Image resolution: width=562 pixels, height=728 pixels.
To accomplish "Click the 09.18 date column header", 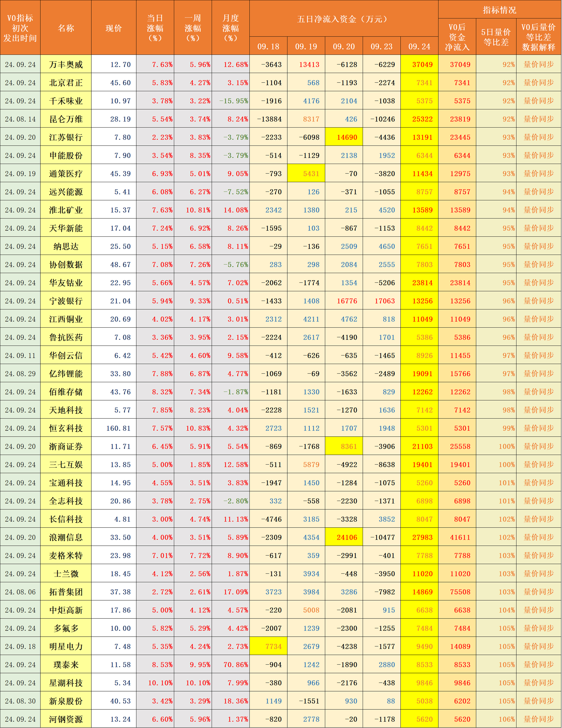I will 269,47.
